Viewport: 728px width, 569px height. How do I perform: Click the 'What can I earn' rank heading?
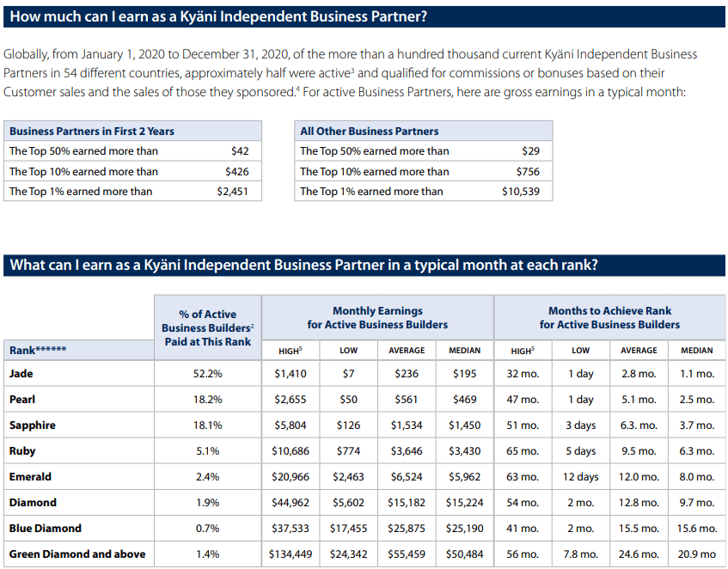click(x=303, y=265)
